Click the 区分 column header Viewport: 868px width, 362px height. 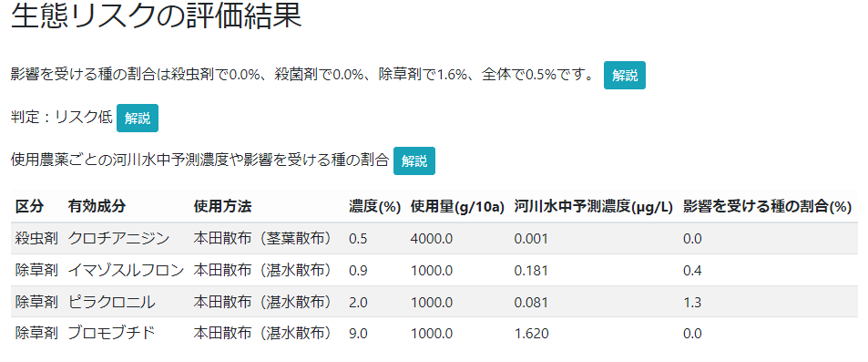click(x=29, y=207)
